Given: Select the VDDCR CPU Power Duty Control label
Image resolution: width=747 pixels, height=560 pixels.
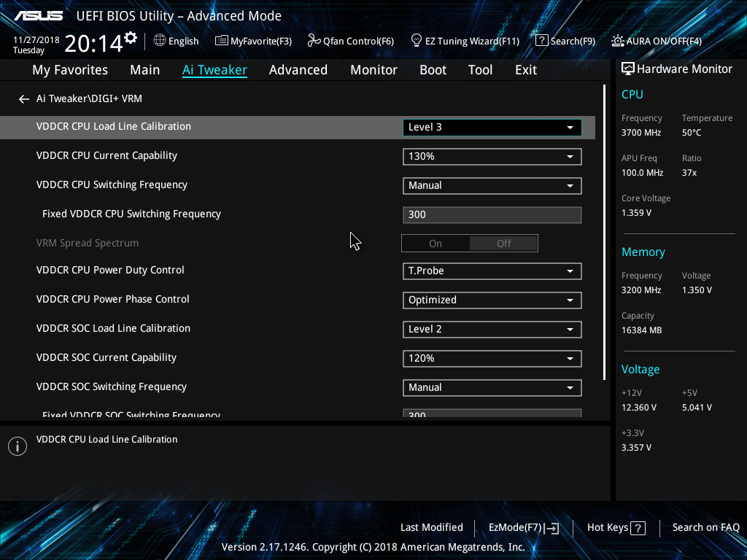Looking at the screenshot, I should pos(110,270).
